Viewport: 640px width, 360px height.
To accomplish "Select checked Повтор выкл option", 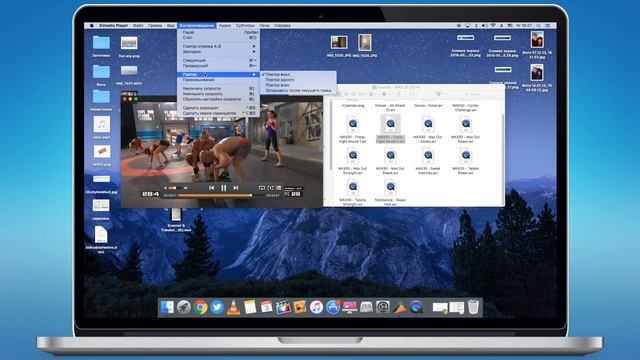I will (298, 74).
